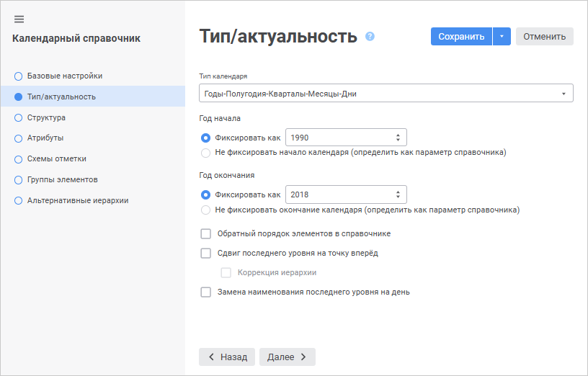Select 'Не фиксировать окончание календаря' radio button

point(206,210)
